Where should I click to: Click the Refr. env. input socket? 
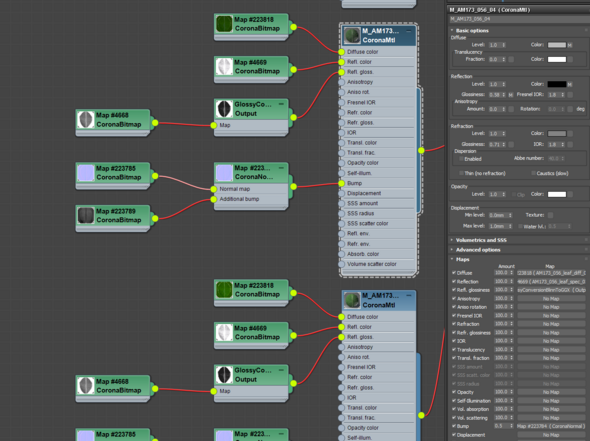coord(341,244)
